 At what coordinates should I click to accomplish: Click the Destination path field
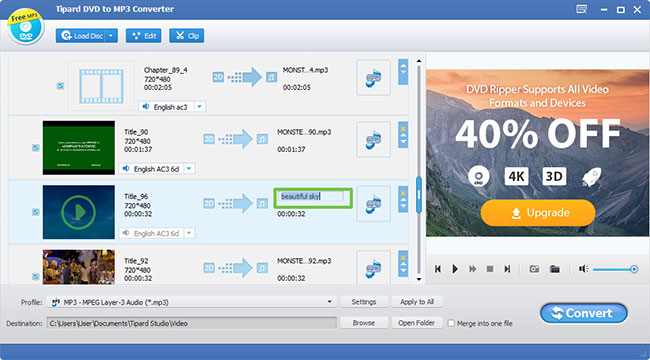tap(192, 323)
